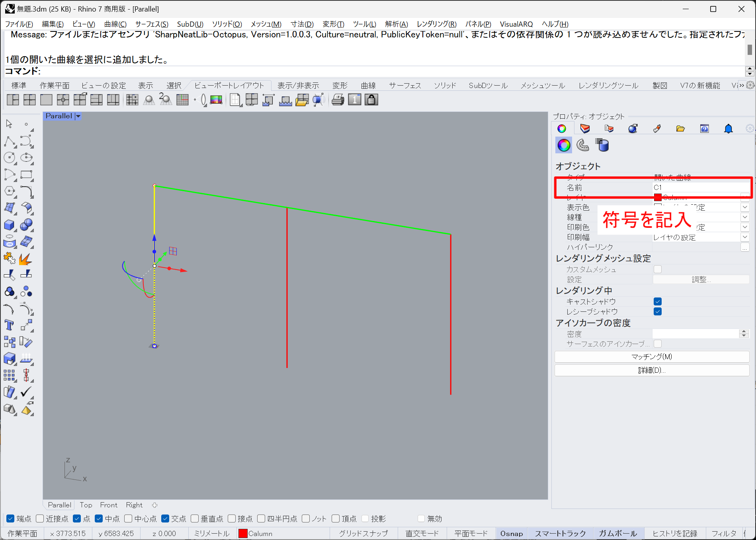Click the 詳細(D)... button
Screen dimensions: 756x540
(651, 370)
